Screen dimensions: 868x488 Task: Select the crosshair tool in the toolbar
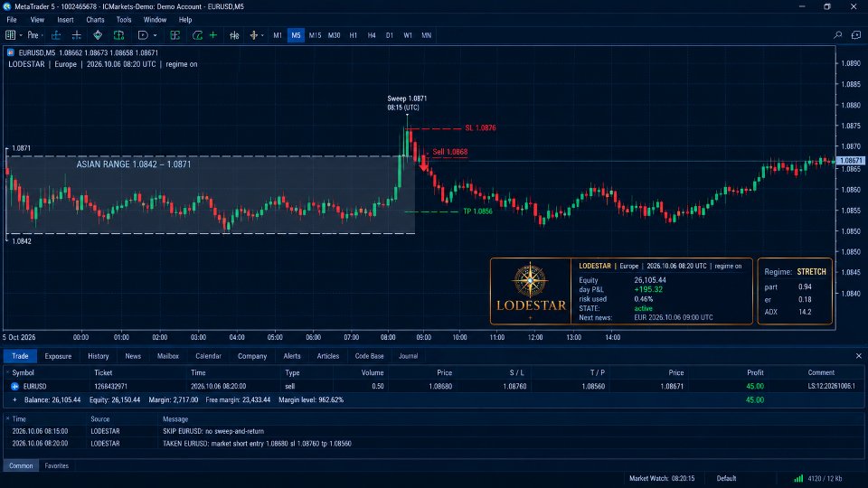[x=76, y=35]
